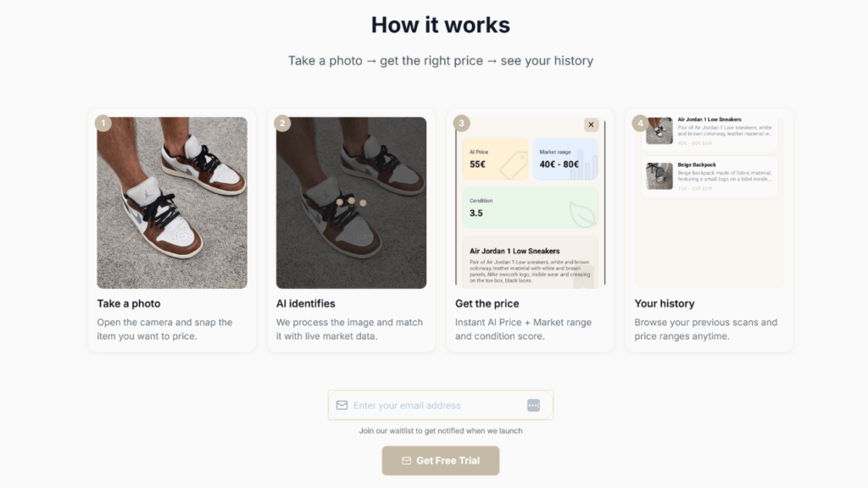Click the Beige Backpack thumbnail image
Viewport: 868px width, 488px height.
[659, 175]
